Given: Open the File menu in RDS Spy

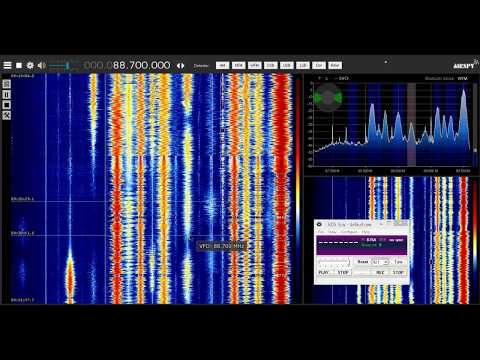Looking at the screenshot, I should click(x=321, y=232).
